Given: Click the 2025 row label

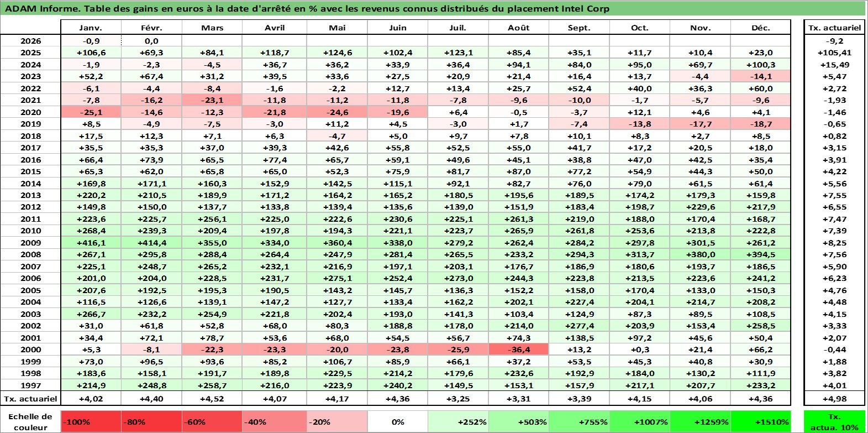Looking at the screenshot, I should (x=30, y=53).
